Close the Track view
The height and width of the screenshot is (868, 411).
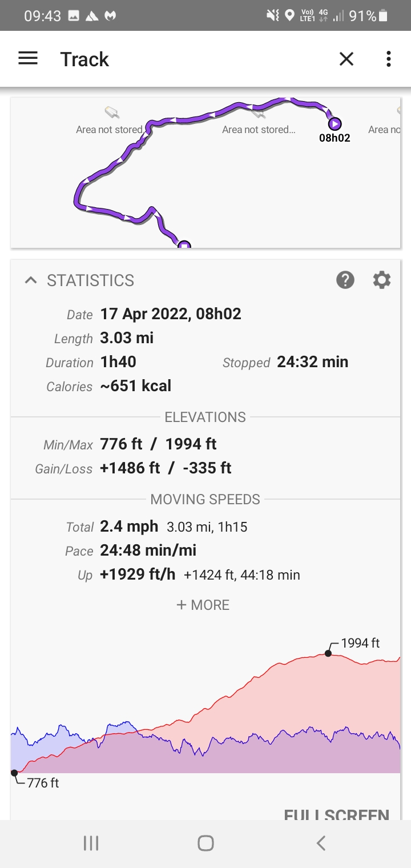point(346,59)
